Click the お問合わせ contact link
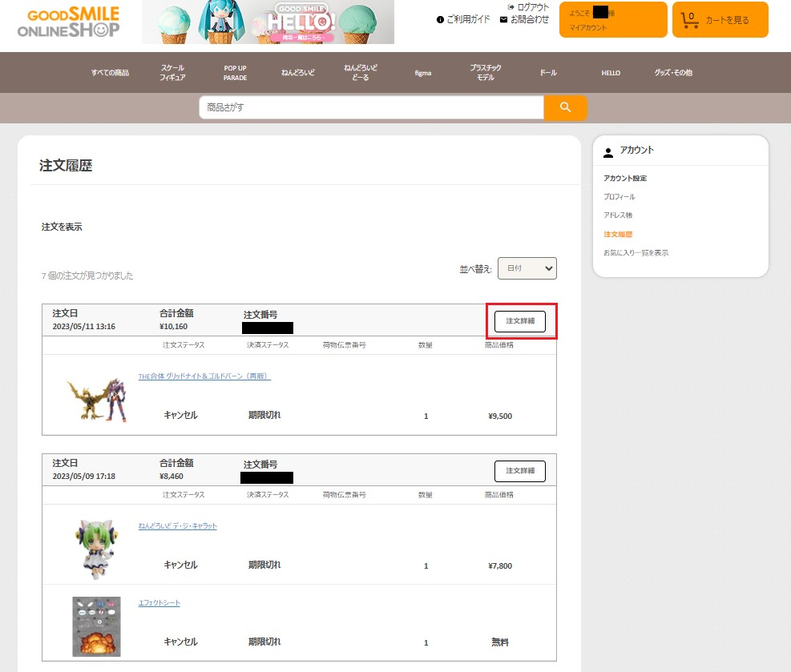Image resolution: width=791 pixels, height=672 pixels. point(524,20)
